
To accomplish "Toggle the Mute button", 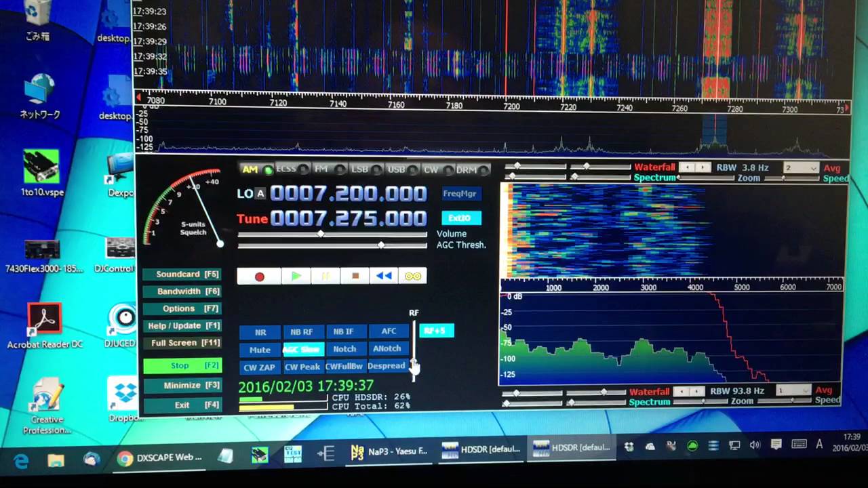I will [260, 350].
